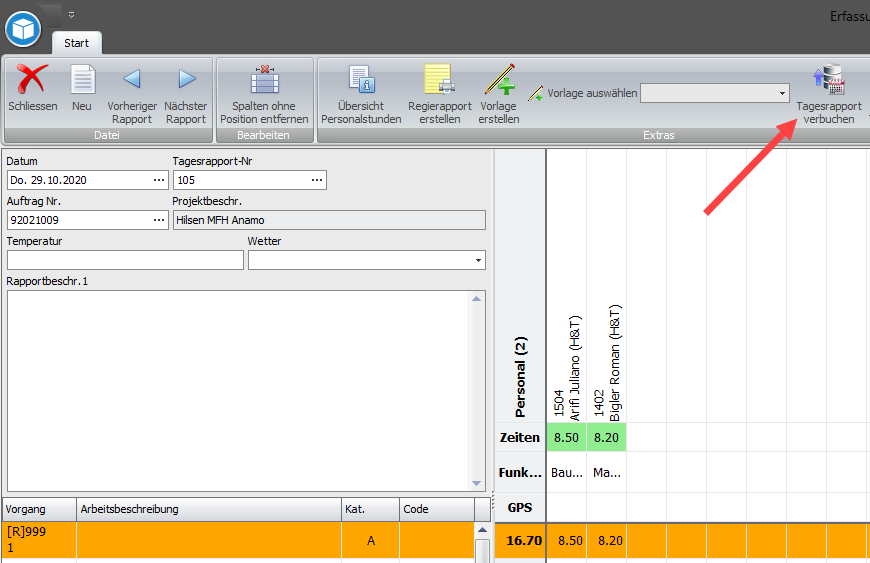Open the Wetter dropdown
This screenshot has height=563, width=870.
pyautogui.click(x=478, y=260)
